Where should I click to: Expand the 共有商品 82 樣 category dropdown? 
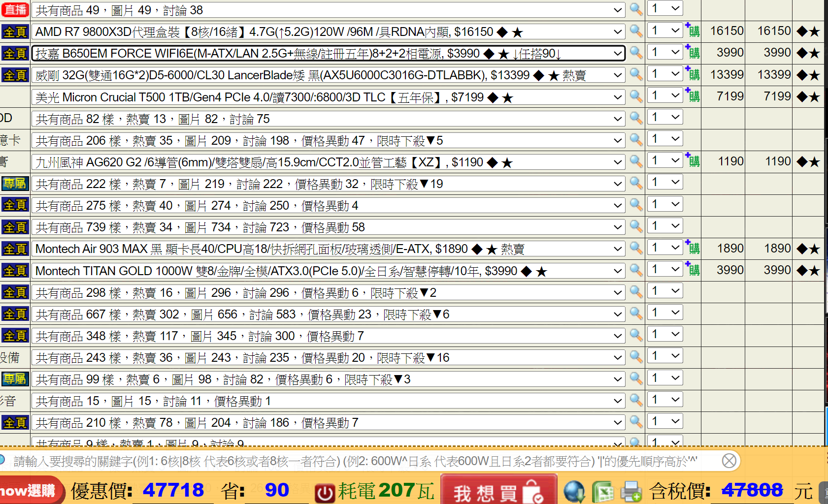[328, 119]
